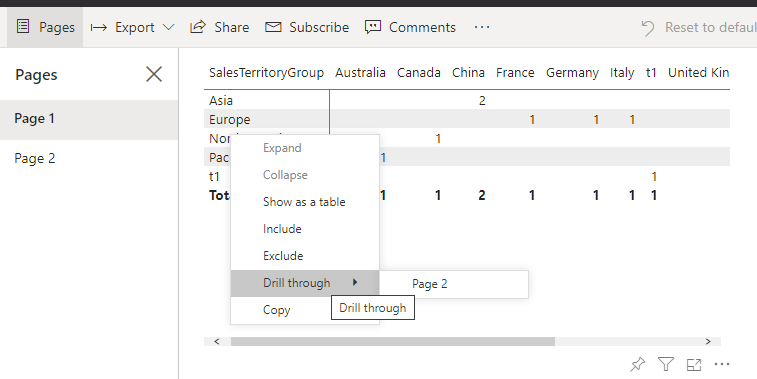Click the Subscribe envelope icon

273,27
